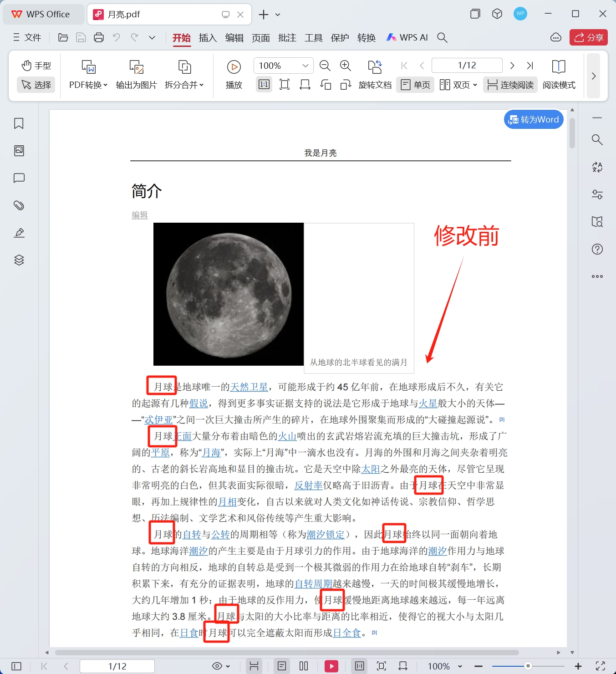Open find and search with the magnifier icon

tap(442, 38)
